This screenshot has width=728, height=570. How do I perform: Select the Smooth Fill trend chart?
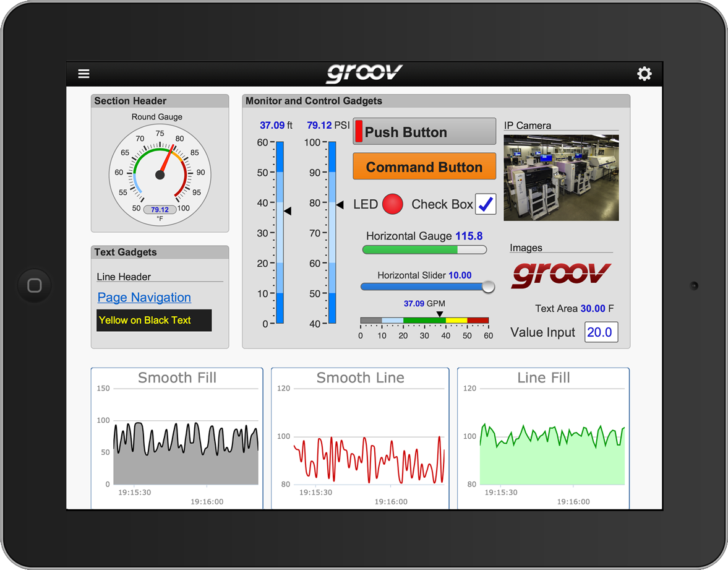pyautogui.click(x=176, y=436)
